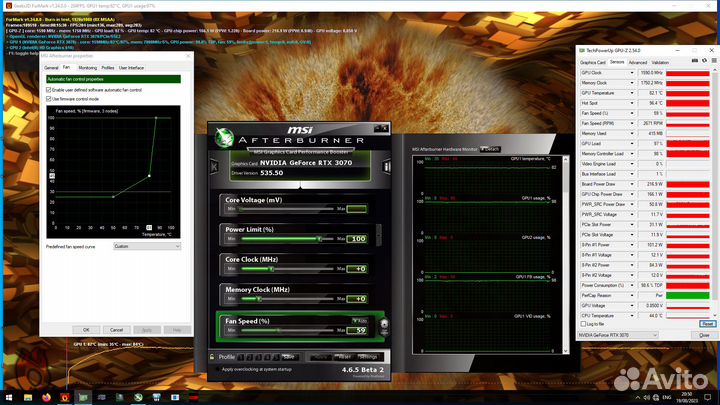This screenshot has width=720, height=405.
Task: Open the network icon in system tray
Action: pyautogui.click(x=656, y=397)
